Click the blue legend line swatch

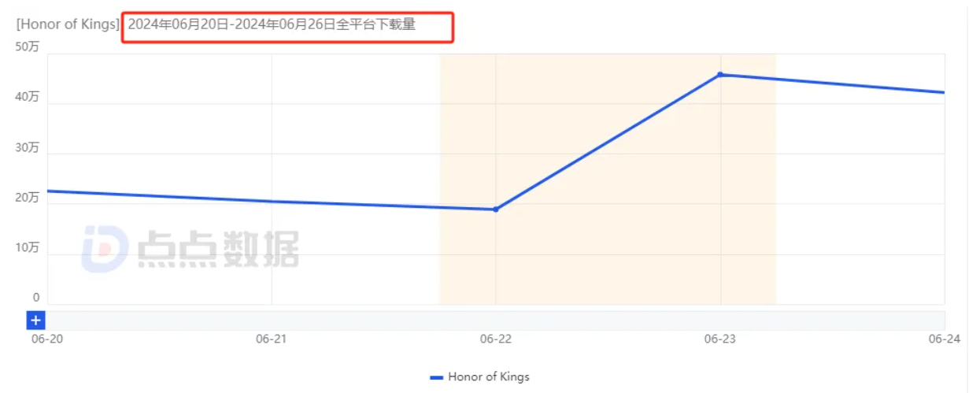click(x=437, y=377)
